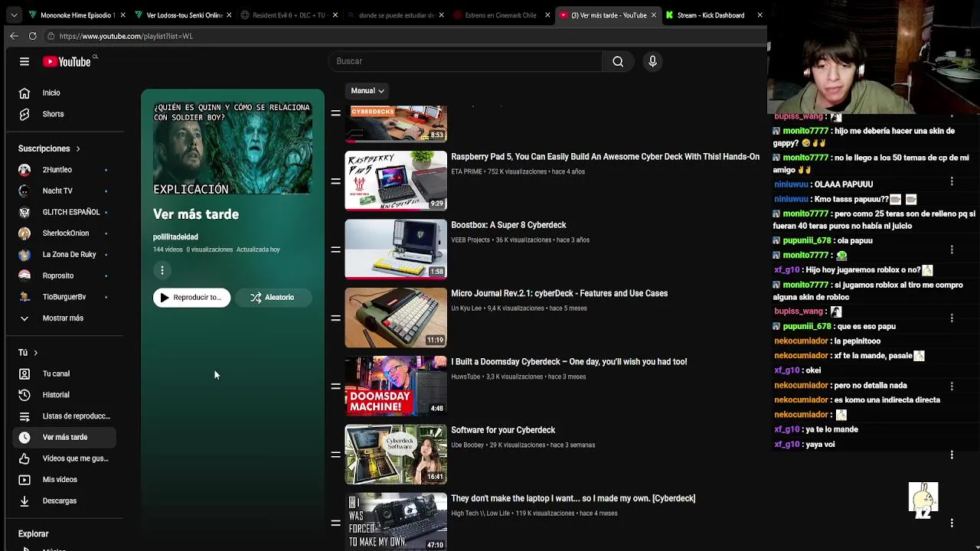Switch to donde se puede estudiar tab

[x=394, y=15]
